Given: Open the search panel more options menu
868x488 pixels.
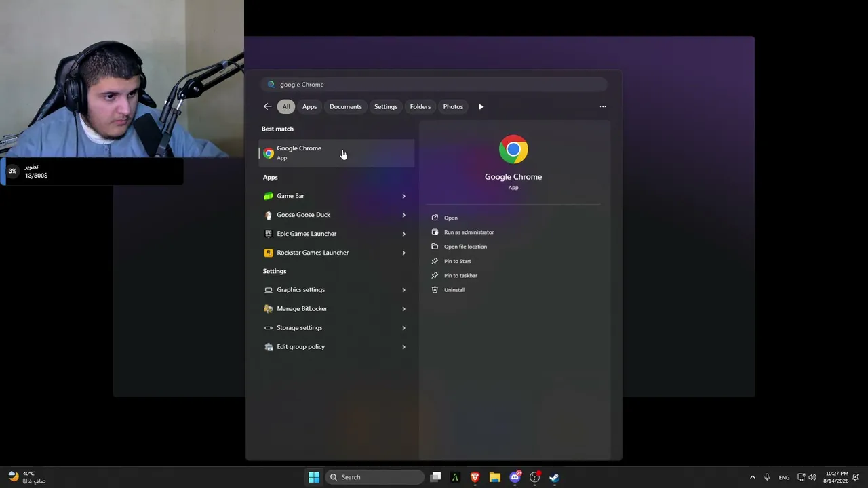Looking at the screenshot, I should [603, 106].
